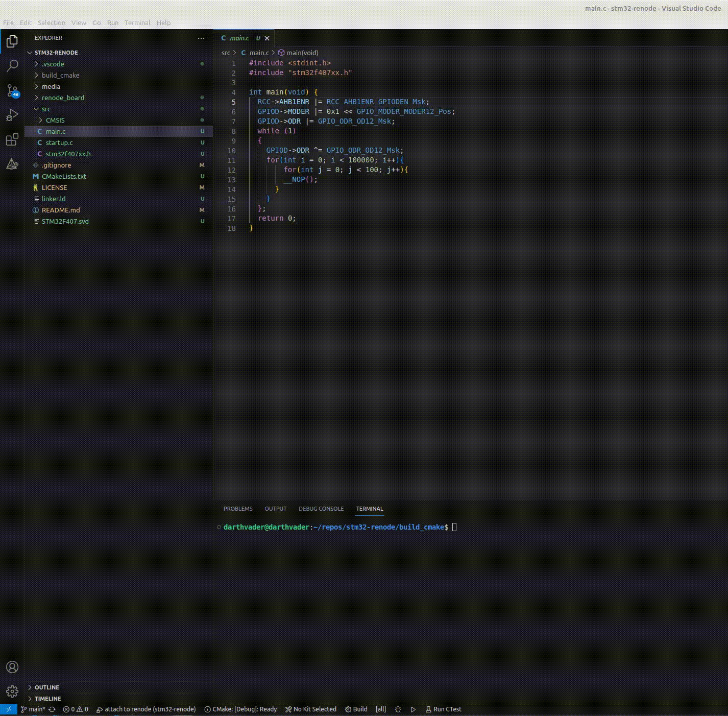Viewport: 728px width, 716px height.
Task: Open CMakeLists.txt in the explorer
Action: 118,176
